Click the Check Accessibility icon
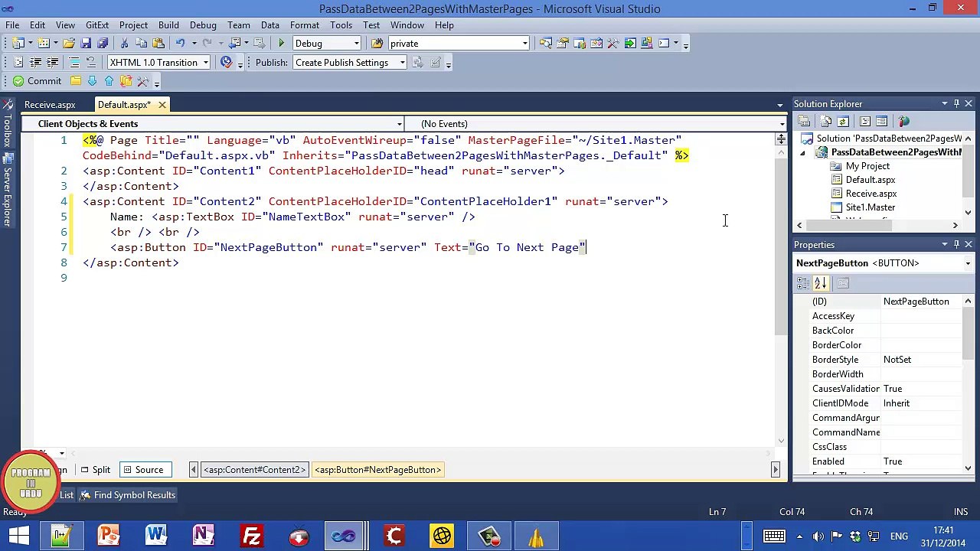The width and height of the screenshot is (980, 551). (226, 63)
